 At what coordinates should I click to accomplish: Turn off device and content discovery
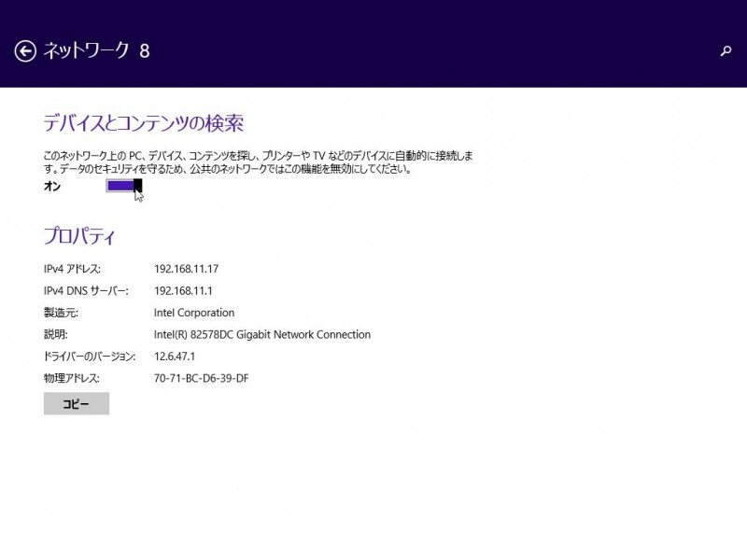(126, 187)
